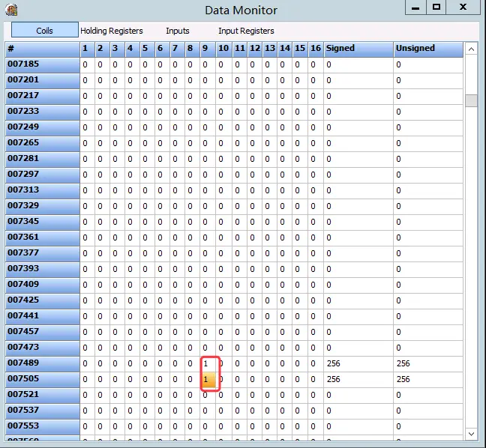The height and width of the screenshot is (448, 486).
Task: Click the Signed column header
Action: coord(358,48)
